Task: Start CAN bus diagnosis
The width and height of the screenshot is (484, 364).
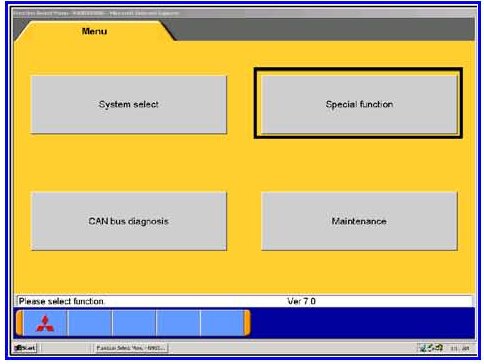Action: [x=129, y=221]
